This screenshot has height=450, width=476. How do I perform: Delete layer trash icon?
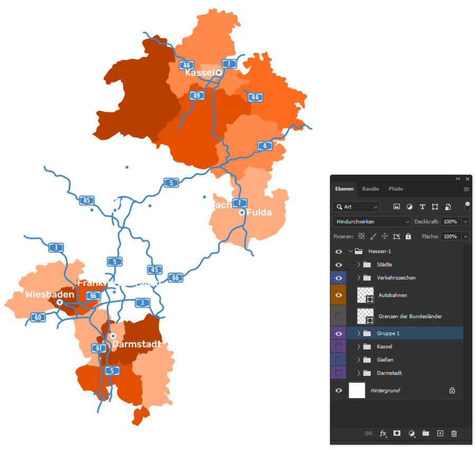point(454,434)
